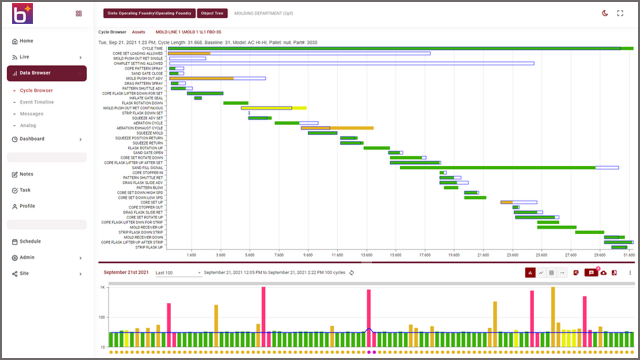The image size is (640, 360).
Task: Open the Event Timeline page
Action: [37, 102]
